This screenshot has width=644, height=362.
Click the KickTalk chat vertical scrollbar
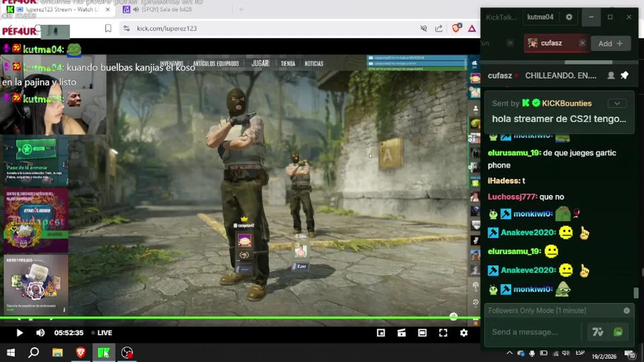[x=636, y=293]
